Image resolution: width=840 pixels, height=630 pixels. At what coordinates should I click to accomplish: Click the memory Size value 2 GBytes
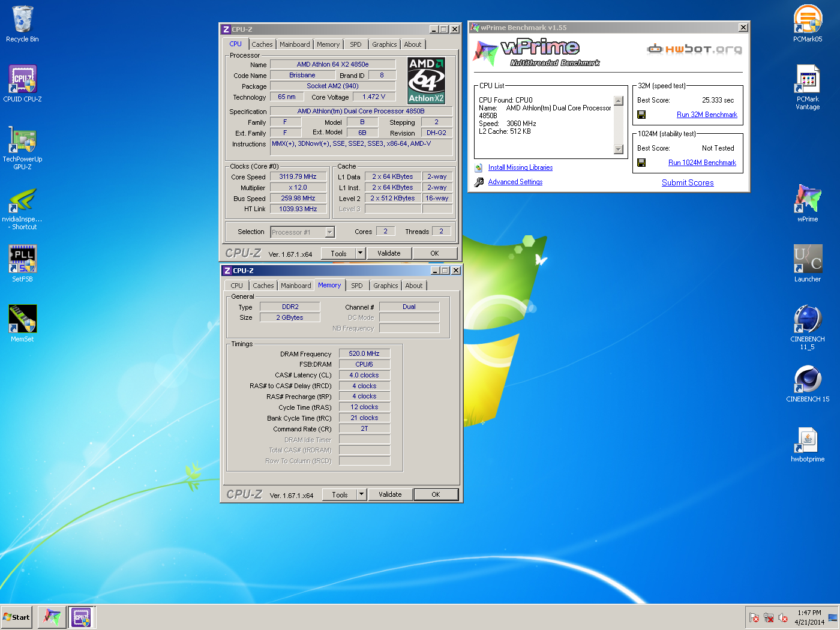(290, 317)
